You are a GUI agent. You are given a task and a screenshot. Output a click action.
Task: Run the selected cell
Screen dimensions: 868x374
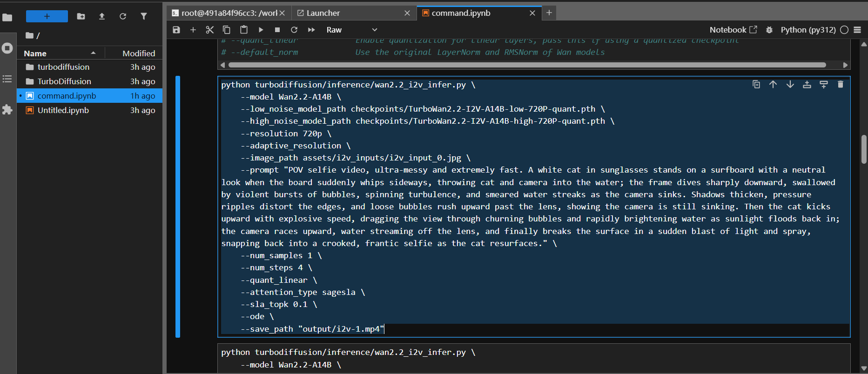[x=261, y=30]
